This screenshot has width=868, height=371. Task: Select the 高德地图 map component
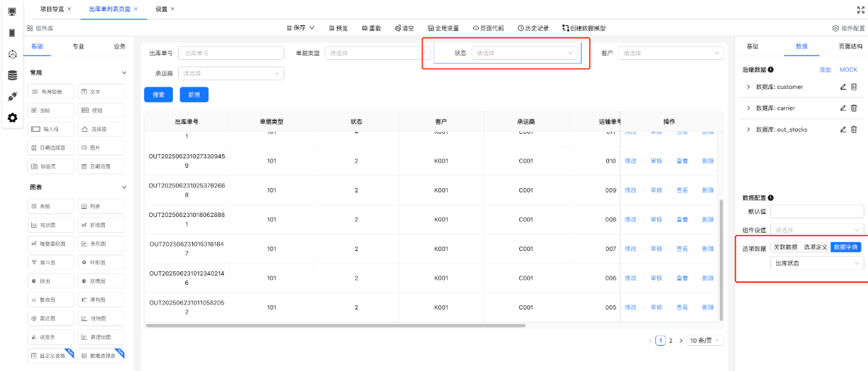point(101,337)
